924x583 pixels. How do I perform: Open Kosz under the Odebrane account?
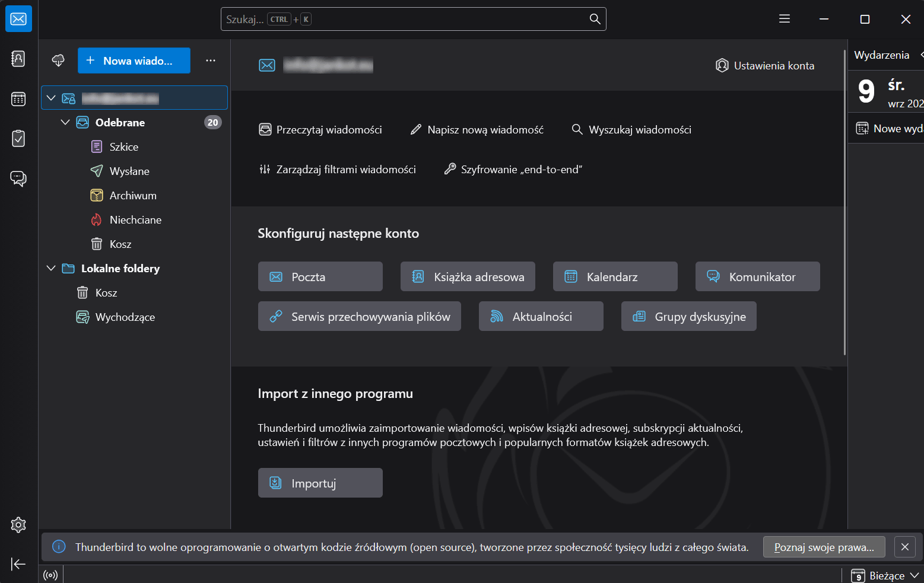(135, 244)
